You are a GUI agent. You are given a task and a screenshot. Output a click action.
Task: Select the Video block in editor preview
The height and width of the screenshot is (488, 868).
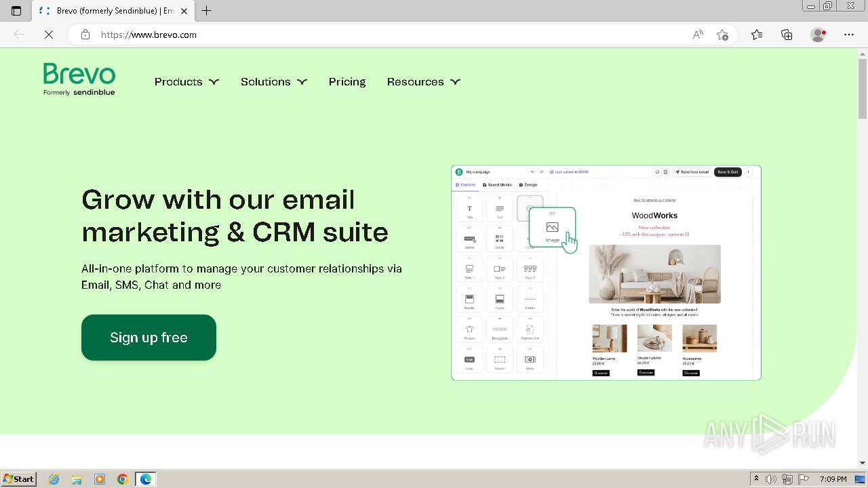530,360
